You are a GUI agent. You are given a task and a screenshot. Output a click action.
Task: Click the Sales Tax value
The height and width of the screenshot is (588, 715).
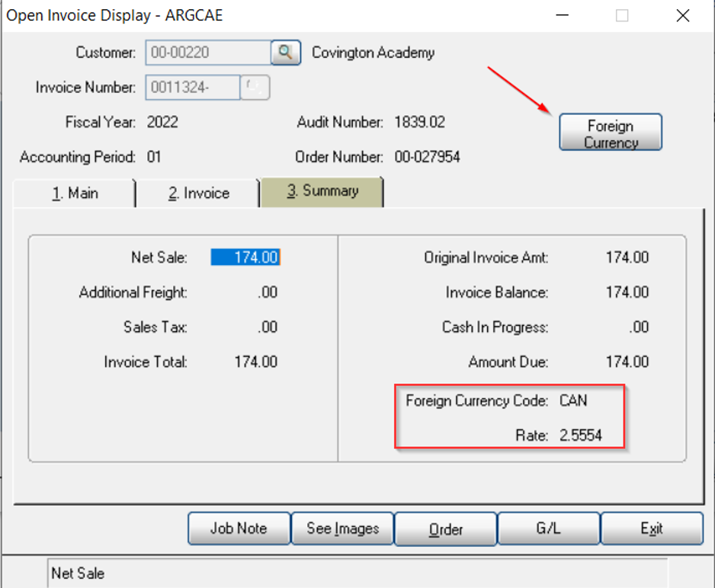pyautogui.click(x=268, y=327)
